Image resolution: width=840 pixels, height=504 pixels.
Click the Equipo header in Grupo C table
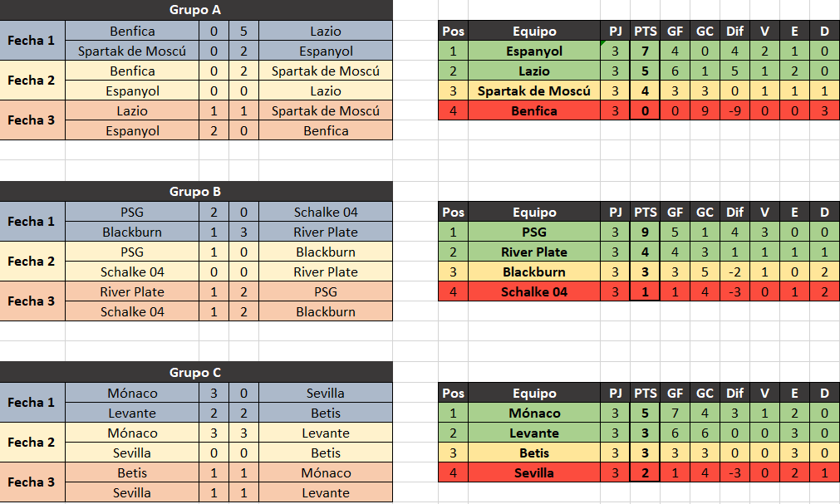point(534,393)
